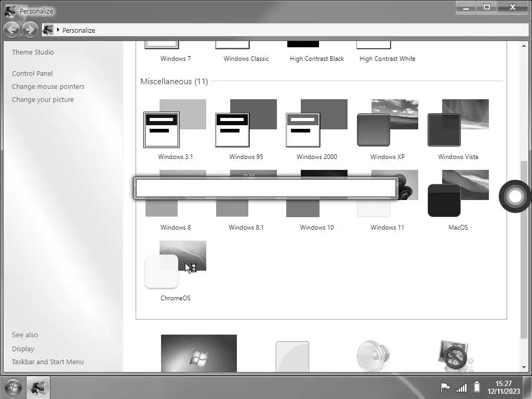The width and height of the screenshot is (532, 399).
Task: Apply the Windows 95 theme
Action: [246, 124]
